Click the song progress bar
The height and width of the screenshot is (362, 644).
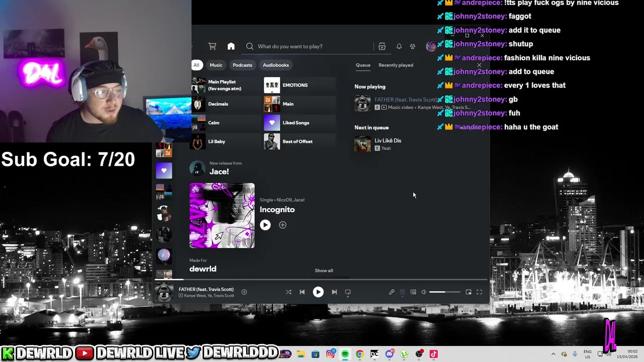point(320,279)
